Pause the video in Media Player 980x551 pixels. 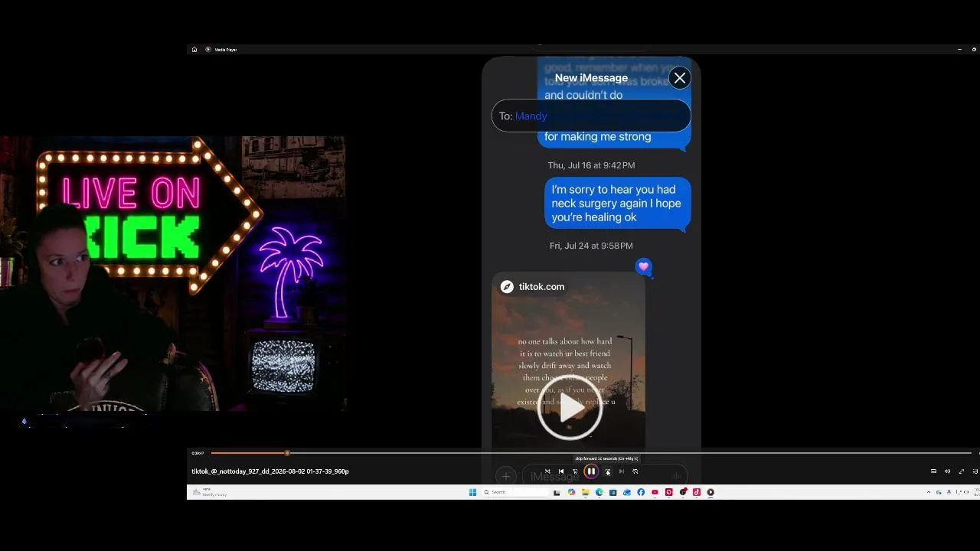click(x=591, y=471)
